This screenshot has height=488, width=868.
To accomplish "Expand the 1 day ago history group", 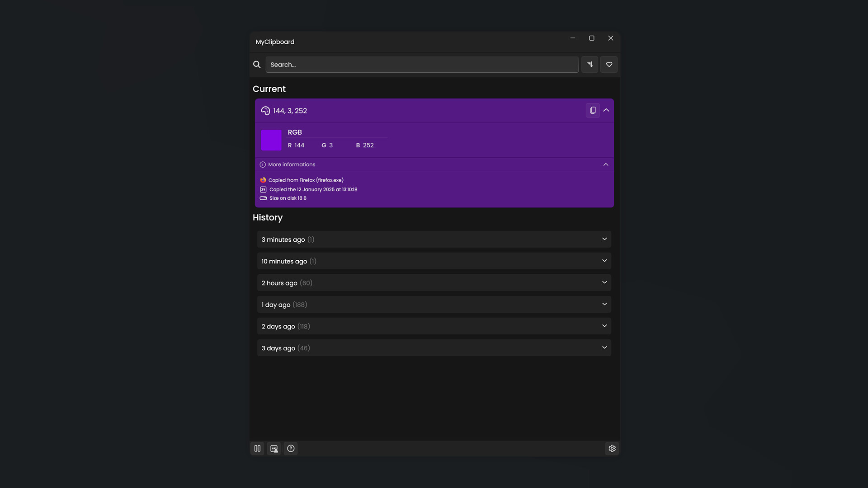I will 604,304.
